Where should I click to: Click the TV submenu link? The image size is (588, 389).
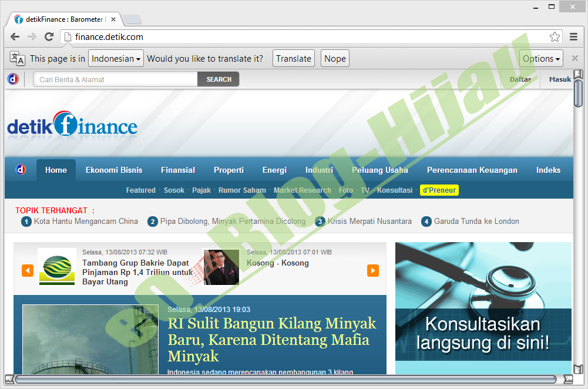tap(365, 190)
